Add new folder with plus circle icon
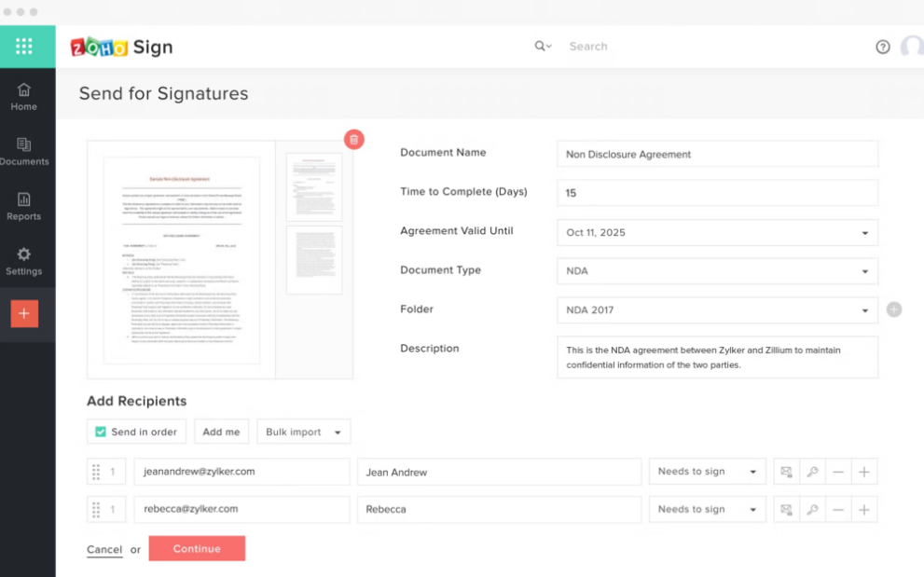 click(x=893, y=309)
